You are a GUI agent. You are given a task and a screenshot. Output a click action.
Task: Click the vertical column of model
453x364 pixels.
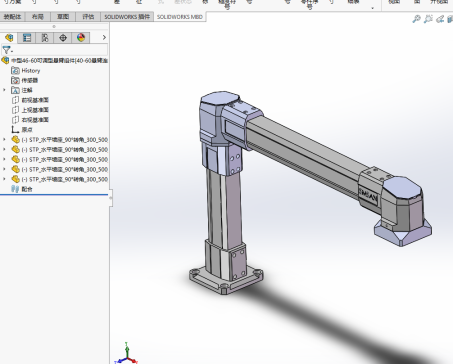(x=223, y=208)
